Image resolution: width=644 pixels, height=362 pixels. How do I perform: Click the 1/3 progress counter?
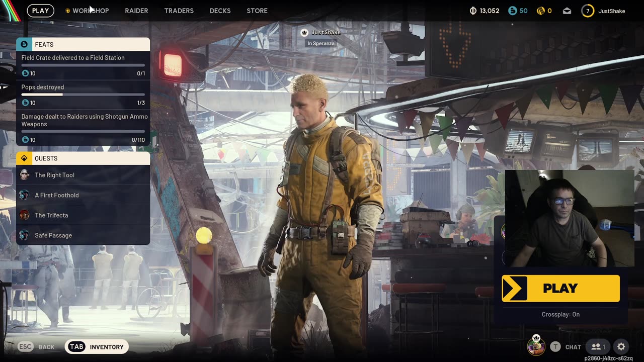pos(141,103)
